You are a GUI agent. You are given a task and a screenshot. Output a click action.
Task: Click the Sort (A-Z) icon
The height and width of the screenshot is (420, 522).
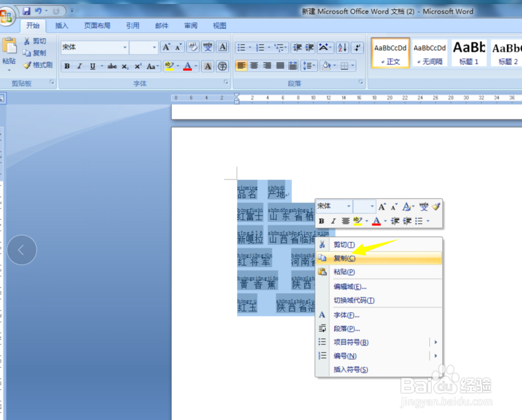pyautogui.click(x=342, y=48)
